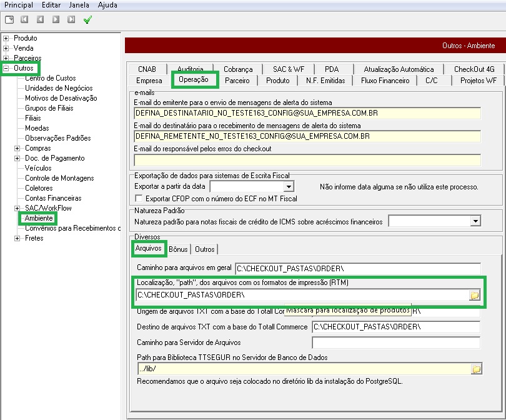Browse folder for RTM print formats path
Image resolution: width=506 pixels, height=420 pixels.
point(474,295)
